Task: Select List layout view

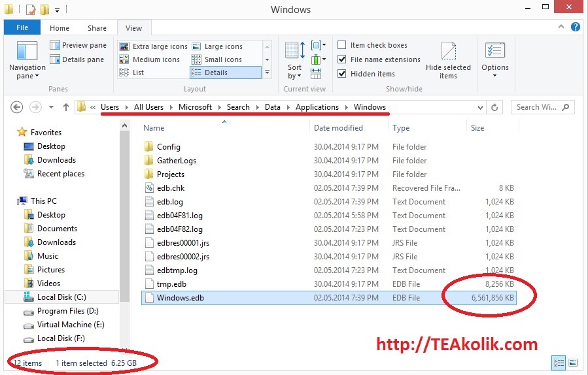Action: click(x=131, y=73)
